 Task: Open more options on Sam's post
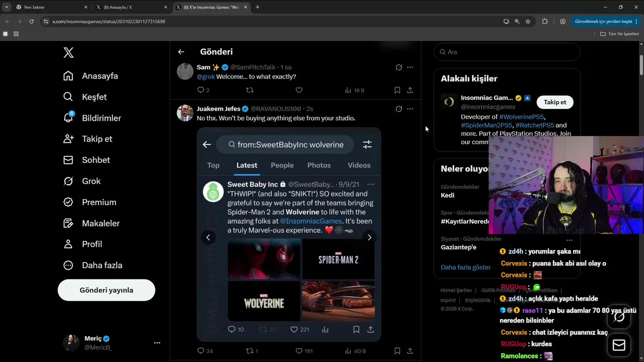coord(410,67)
